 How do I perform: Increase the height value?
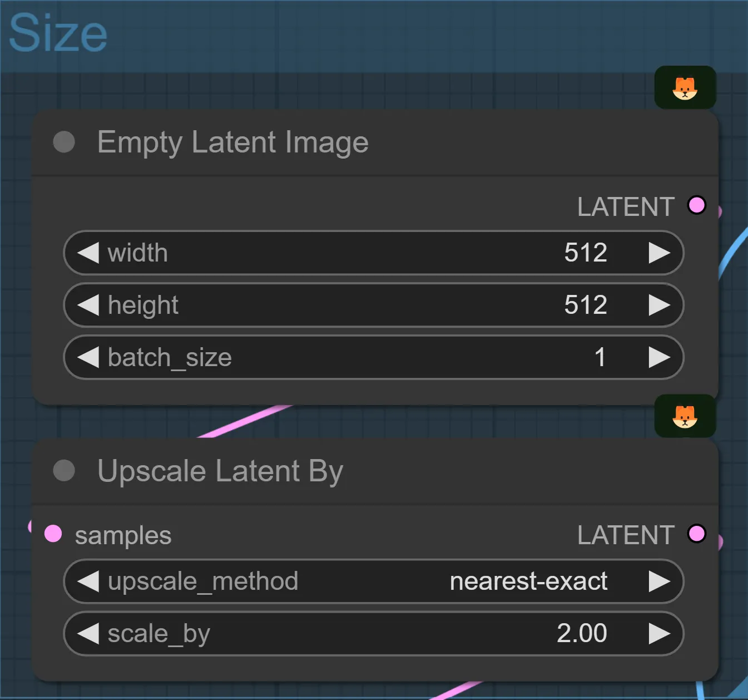(659, 305)
